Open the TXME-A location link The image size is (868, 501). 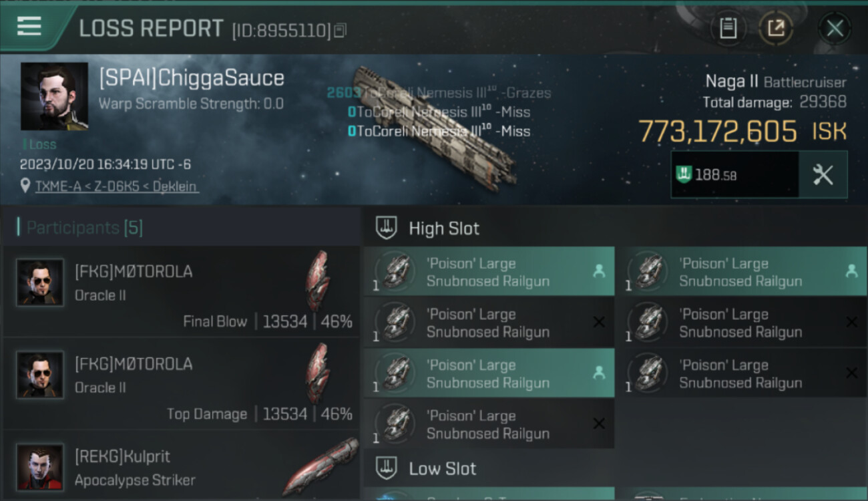click(116, 186)
